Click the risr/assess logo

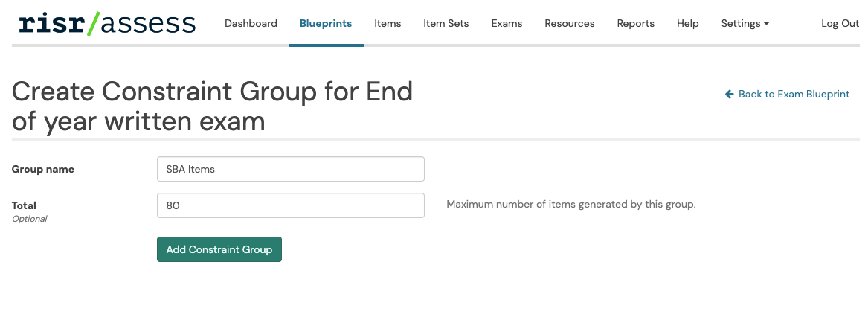[107, 23]
